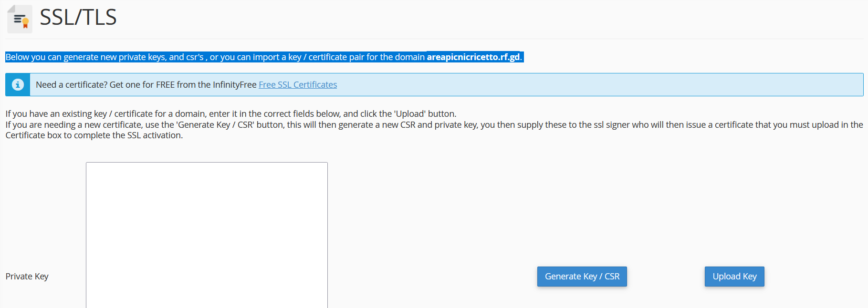868x308 pixels.
Task: Click the Private Key field label
Action: [x=27, y=277]
